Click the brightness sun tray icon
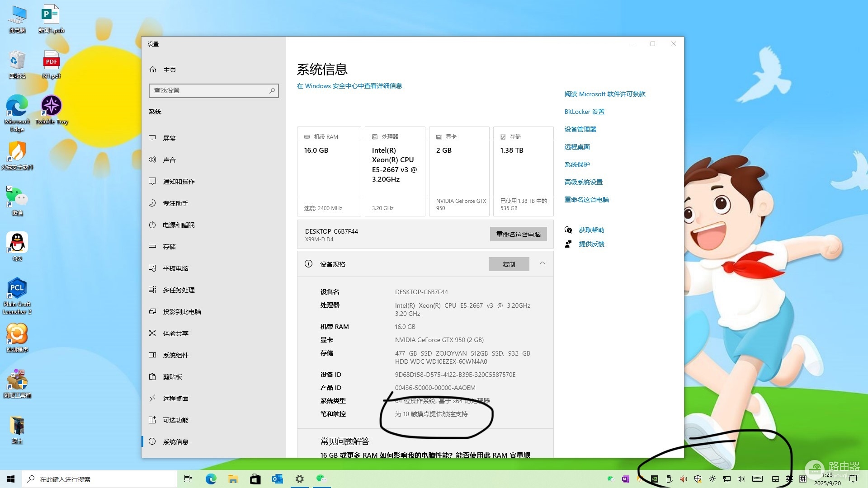 712,479
